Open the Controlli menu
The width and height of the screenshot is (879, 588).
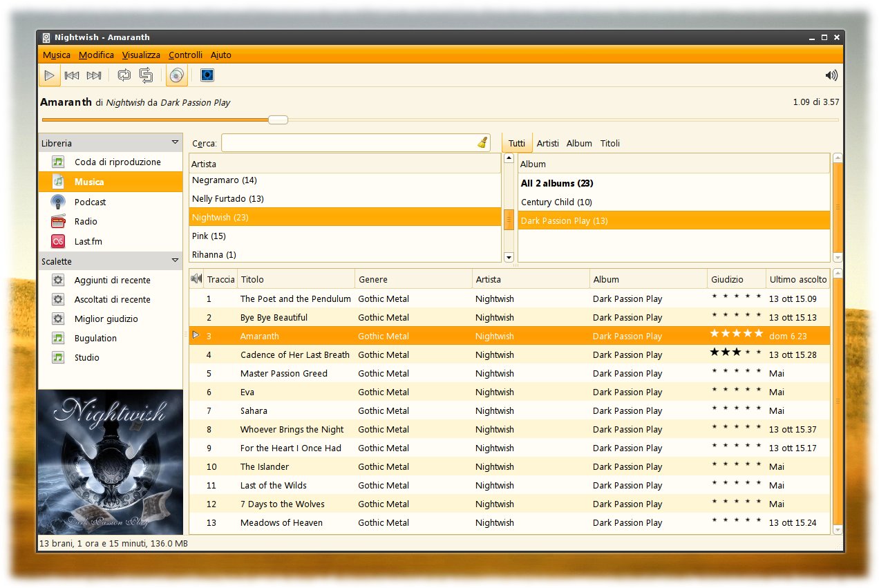point(185,55)
